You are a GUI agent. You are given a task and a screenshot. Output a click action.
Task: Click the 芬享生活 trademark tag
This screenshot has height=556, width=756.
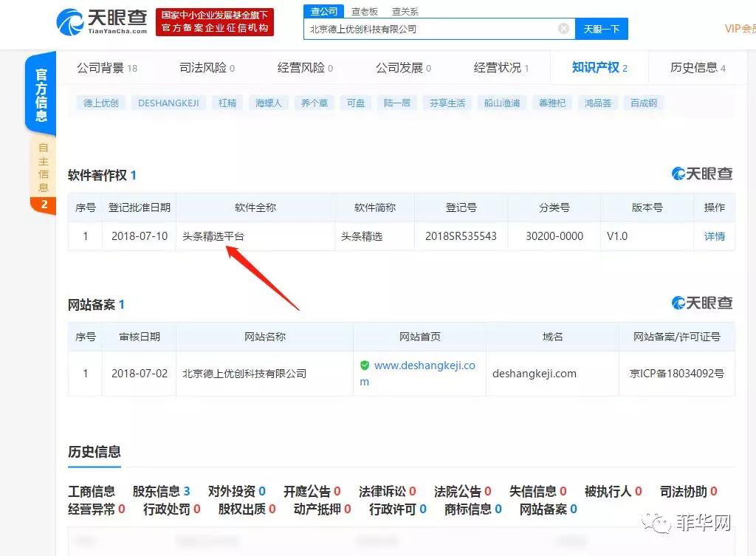[447, 103]
